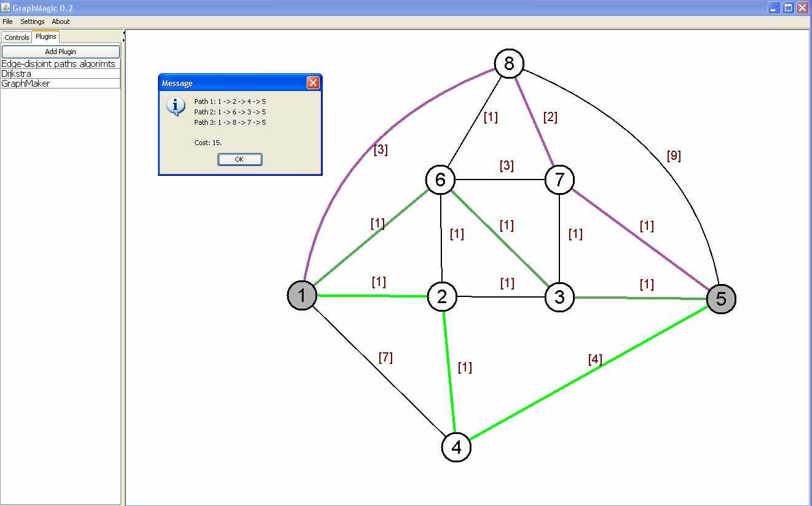This screenshot has width=812, height=506.
Task: Open the Settings menu
Action: [x=32, y=22]
